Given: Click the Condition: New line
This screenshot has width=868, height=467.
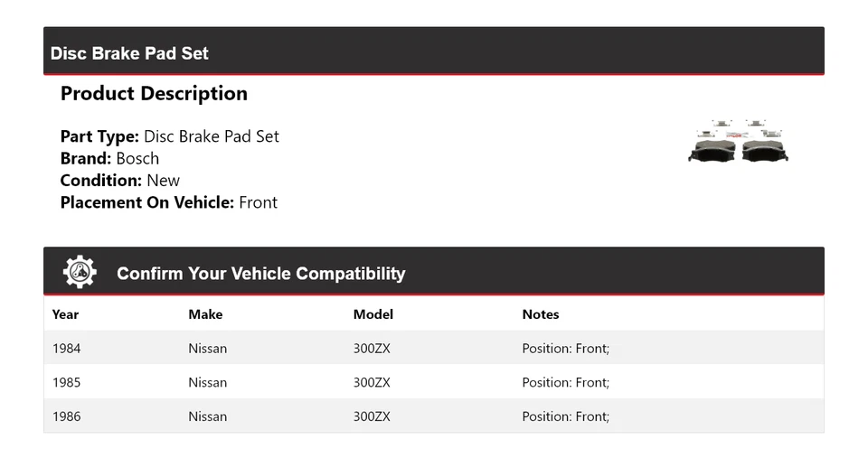Looking at the screenshot, I should point(119,180).
